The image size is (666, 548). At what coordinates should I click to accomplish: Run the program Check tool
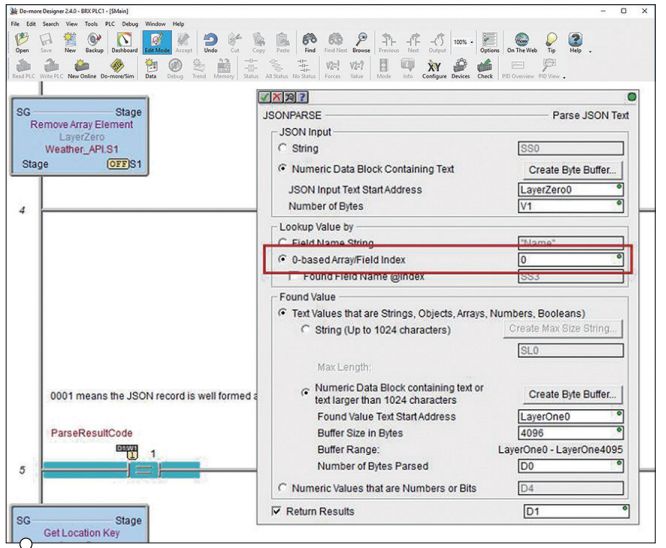point(485,69)
